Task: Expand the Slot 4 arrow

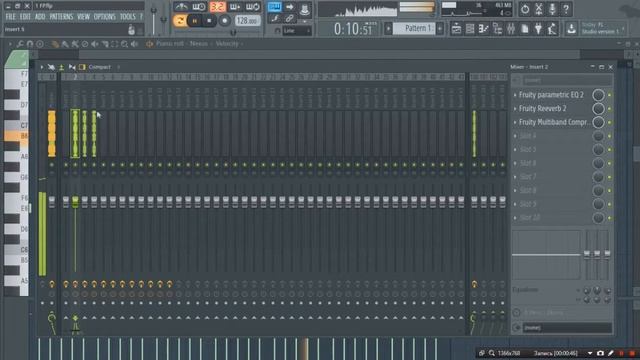Action: [x=515, y=136]
